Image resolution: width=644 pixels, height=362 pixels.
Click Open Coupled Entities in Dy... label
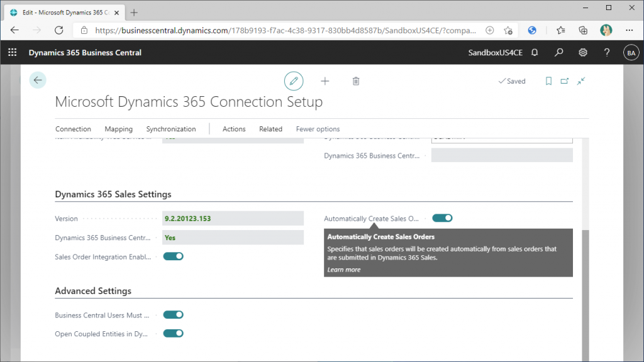pos(101,334)
